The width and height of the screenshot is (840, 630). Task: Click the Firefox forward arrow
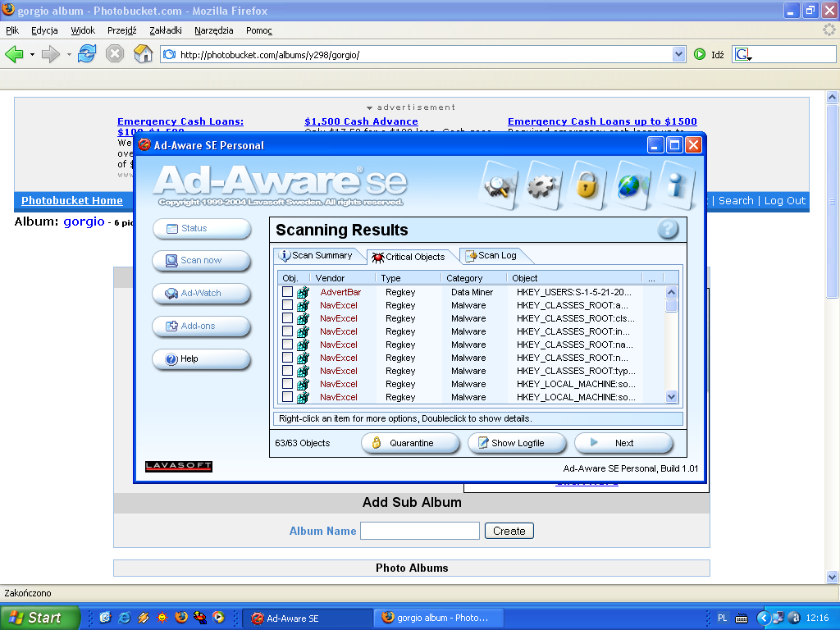click(x=50, y=54)
